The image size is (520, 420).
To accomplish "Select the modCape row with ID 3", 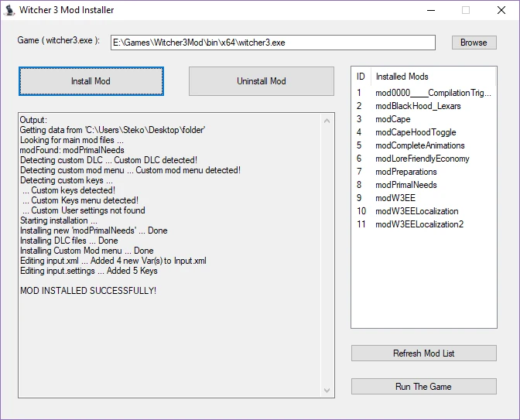I will (424, 119).
